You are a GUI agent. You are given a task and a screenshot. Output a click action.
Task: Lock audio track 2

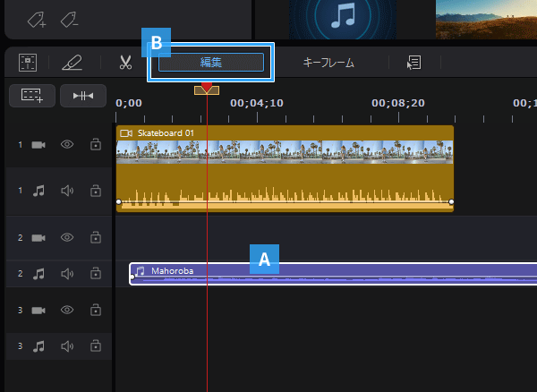pos(96,274)
